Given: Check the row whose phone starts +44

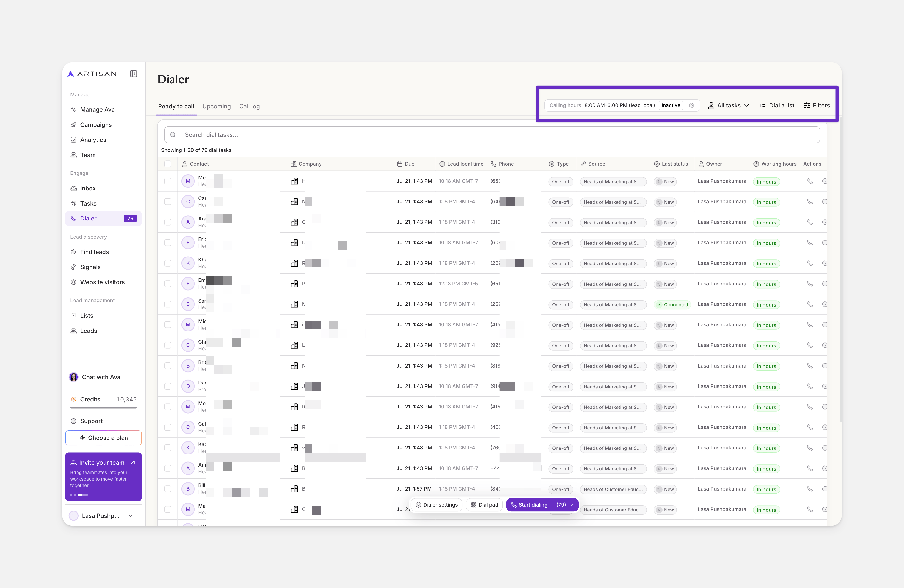Looking at the screenshot, I should click(168, 468).
